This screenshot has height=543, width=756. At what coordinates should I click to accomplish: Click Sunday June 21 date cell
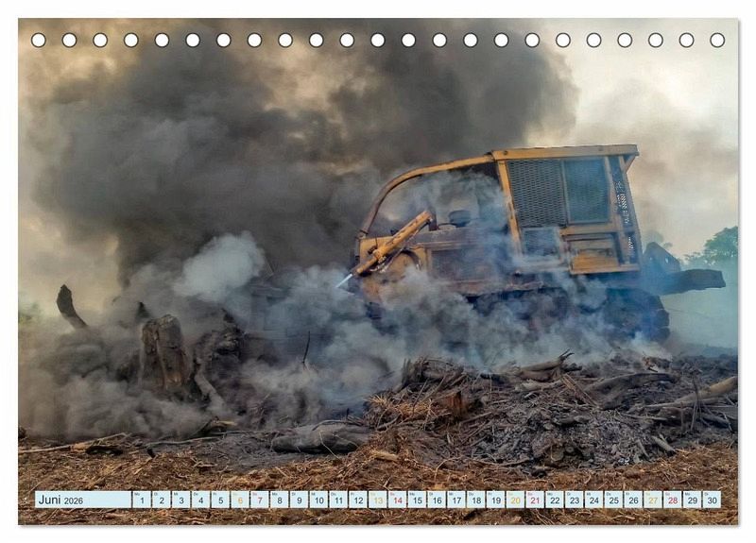(535, 500)
